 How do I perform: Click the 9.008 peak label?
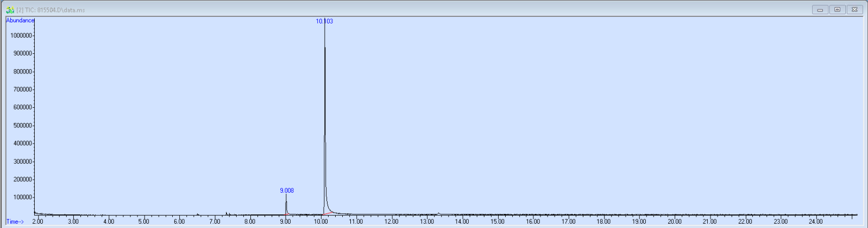(x=287, y=190)
